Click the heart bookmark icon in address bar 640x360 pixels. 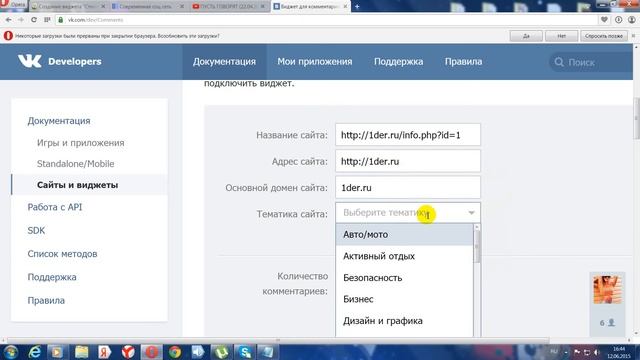tap(604, 20)
